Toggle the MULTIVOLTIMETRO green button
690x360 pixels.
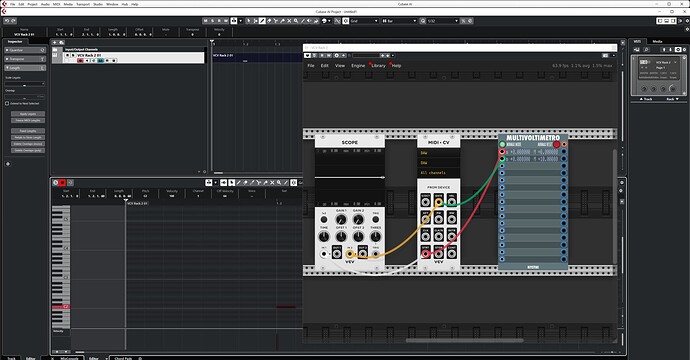(x=502, y=144)
